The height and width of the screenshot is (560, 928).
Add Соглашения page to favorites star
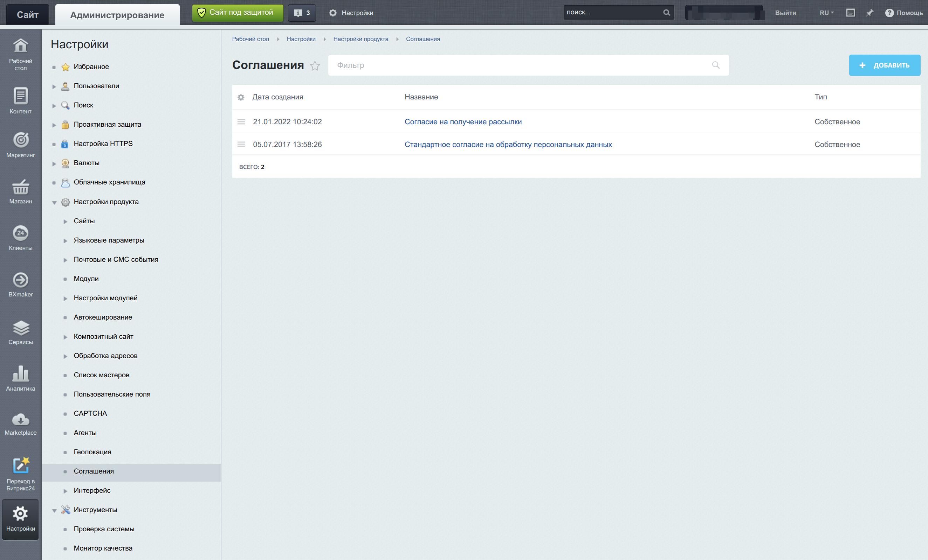pyautogui.click(x=315, y=66)
